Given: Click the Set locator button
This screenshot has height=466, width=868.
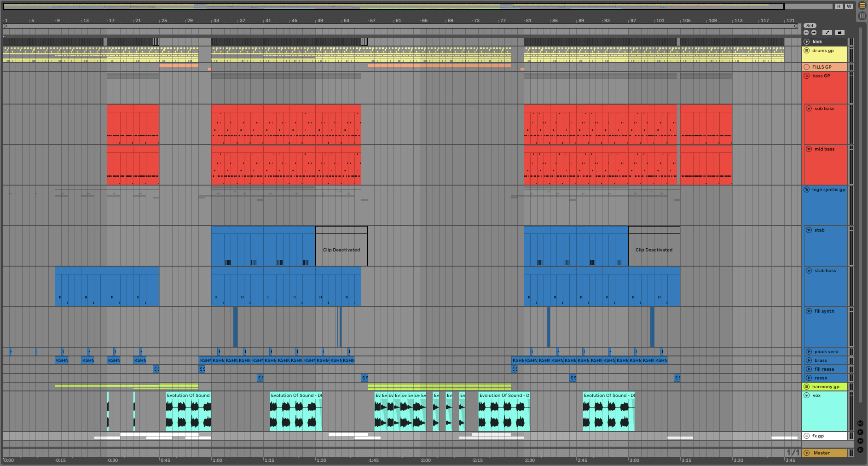Looking at the screenshot, I should point(810,26).
